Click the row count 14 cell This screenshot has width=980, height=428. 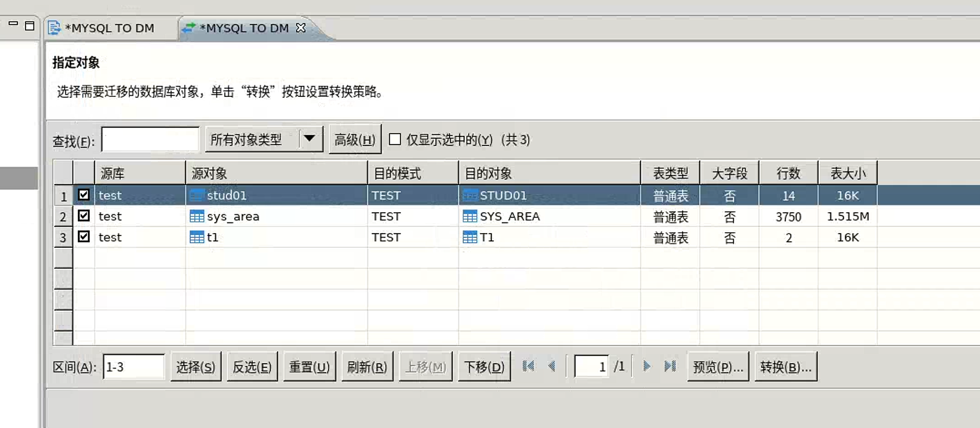click(788, 195)
